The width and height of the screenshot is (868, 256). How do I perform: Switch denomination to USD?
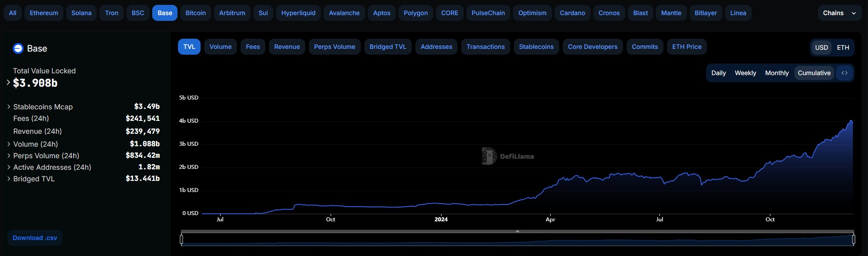[821, 48]
